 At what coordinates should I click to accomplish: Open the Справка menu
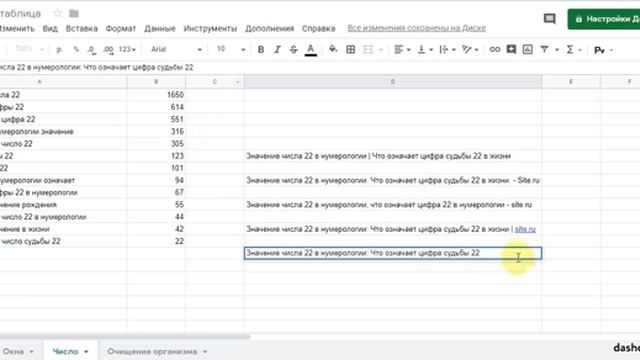[x=318, y=29]
